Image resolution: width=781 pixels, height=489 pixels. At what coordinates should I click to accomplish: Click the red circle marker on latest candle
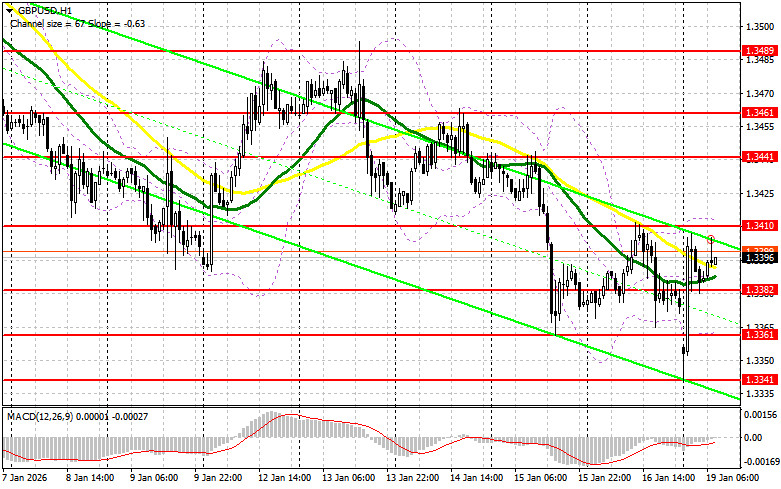pos(711,239)
